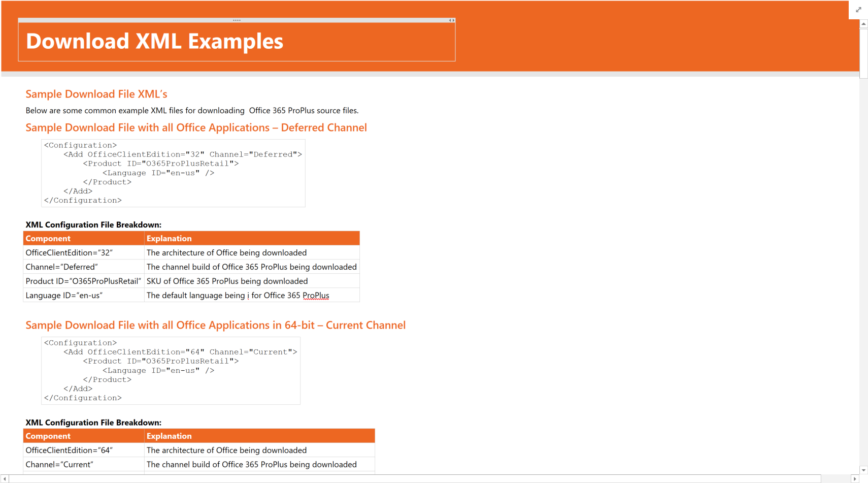Click the horizontal scrollbar left arrow

pos(5,479)
